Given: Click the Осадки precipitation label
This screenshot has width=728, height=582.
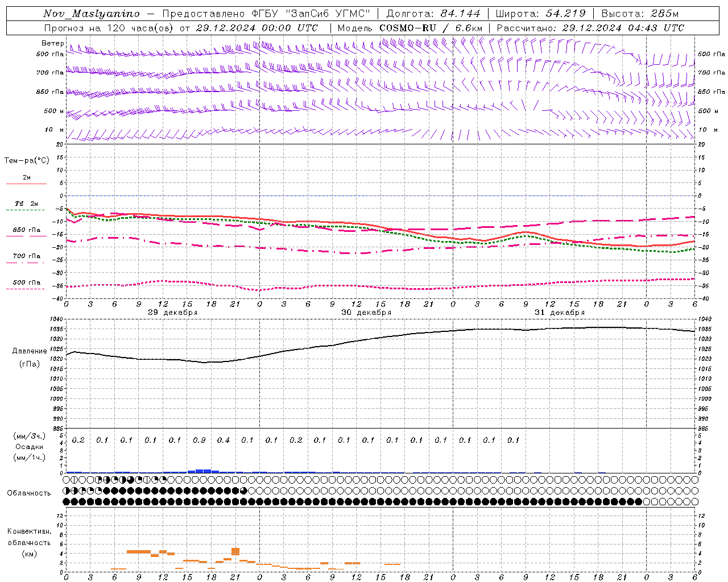Looking at the screenshot, I should pos(29,447).
